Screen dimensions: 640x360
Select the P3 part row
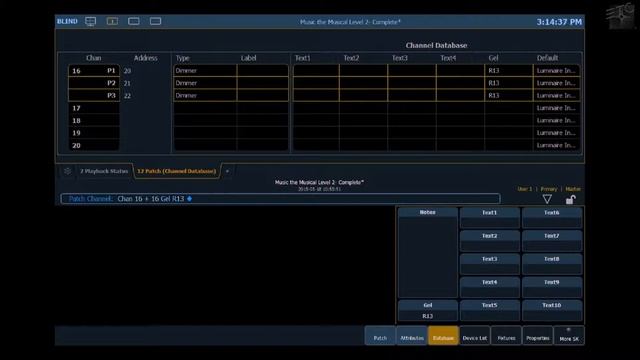94,96
